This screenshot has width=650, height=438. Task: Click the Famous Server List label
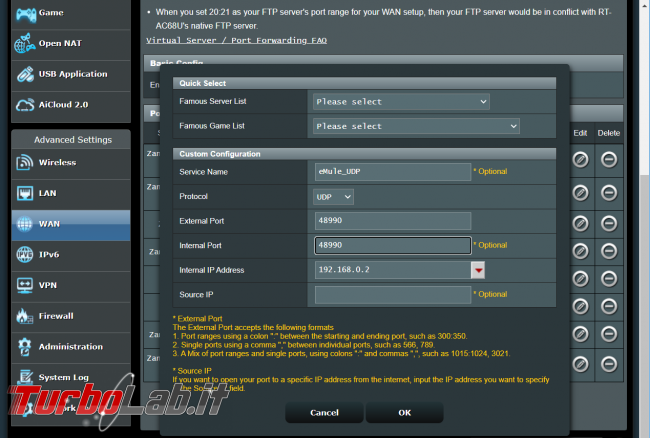point(213,102)
